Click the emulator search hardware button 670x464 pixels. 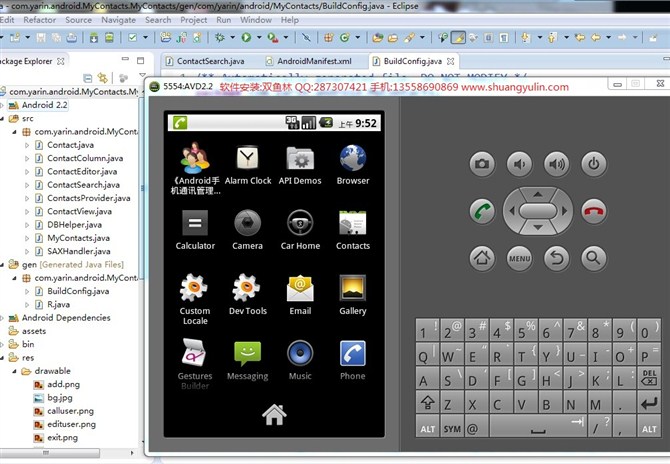coord(594,258)
